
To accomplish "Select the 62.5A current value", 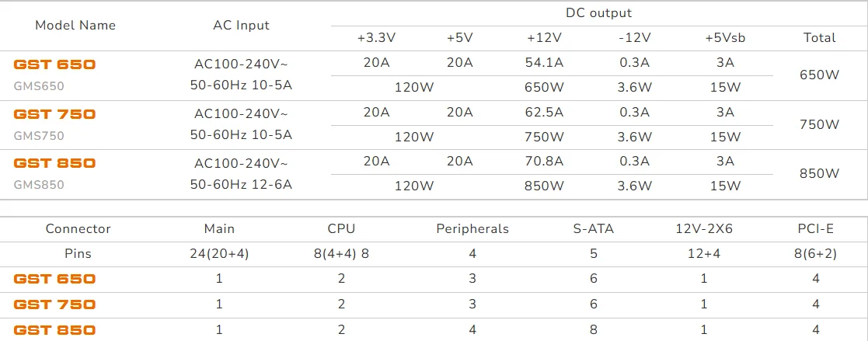I will tap(545, 112).
